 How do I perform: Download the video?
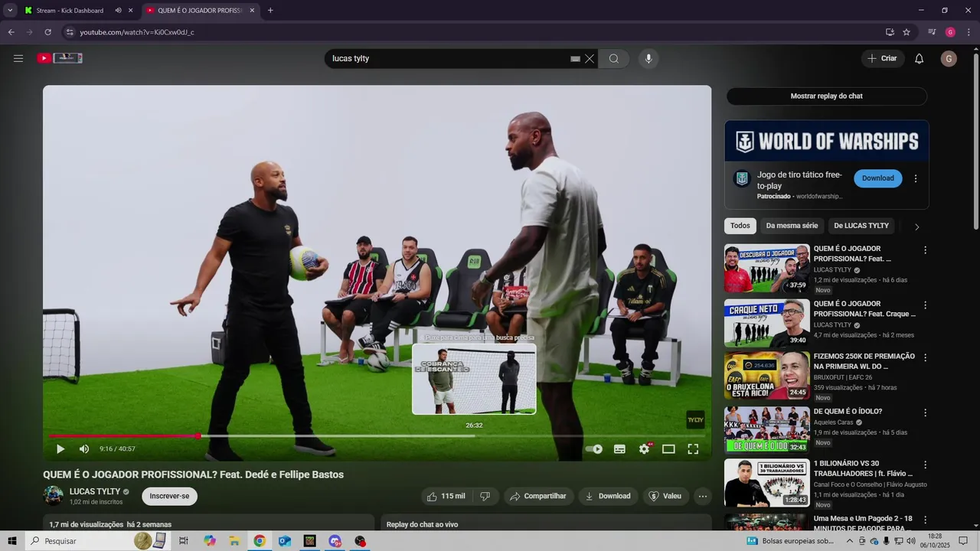click(x=608, y=497)
